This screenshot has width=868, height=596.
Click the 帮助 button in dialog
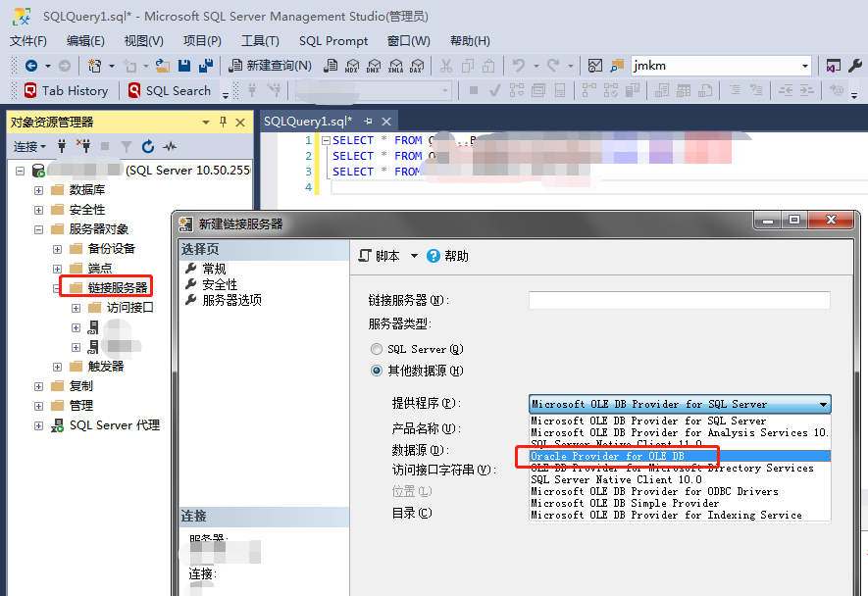click(x=448, y=256)
